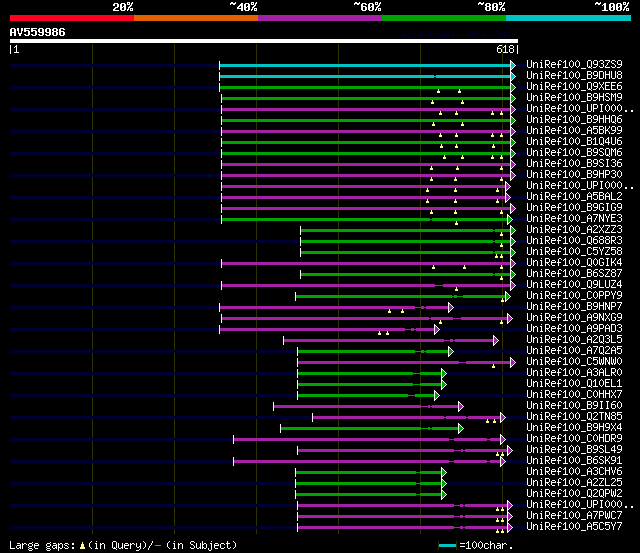Open hit UniRef100_B9HSM9
This screenshot has width=640, height=553.
574,98
